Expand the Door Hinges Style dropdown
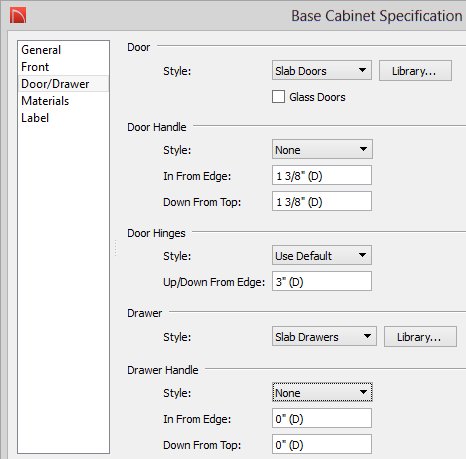The height and width of the screenshot is (459, 466). coord(322,255)
